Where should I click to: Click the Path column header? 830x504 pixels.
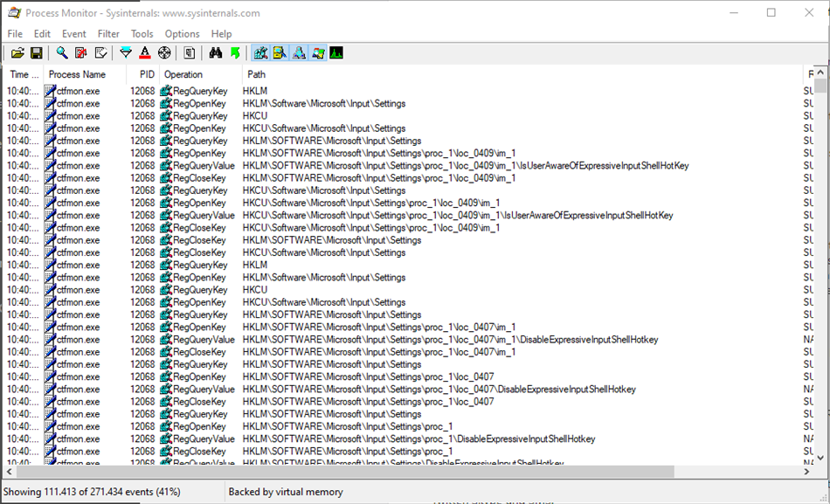point(522,74)
